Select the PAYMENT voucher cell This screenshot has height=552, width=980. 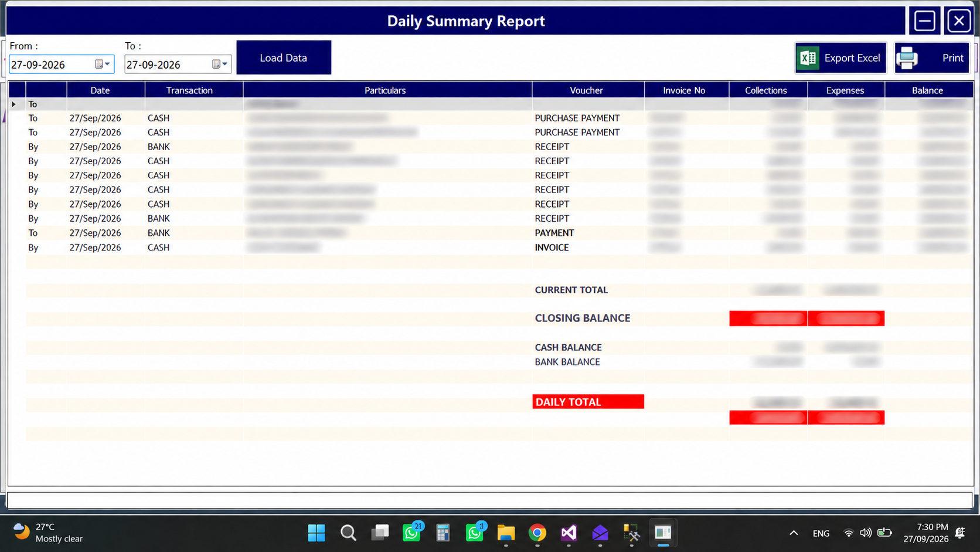point(588,233)
